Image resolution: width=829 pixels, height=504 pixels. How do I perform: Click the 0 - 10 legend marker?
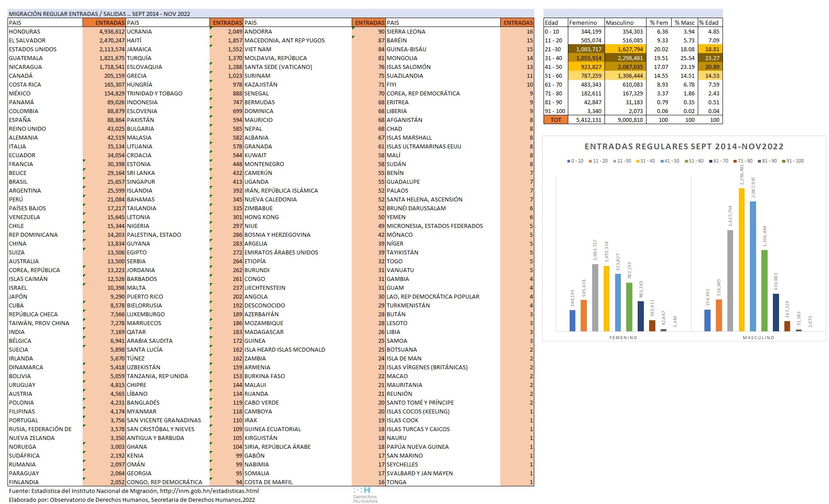coord(569,161)
